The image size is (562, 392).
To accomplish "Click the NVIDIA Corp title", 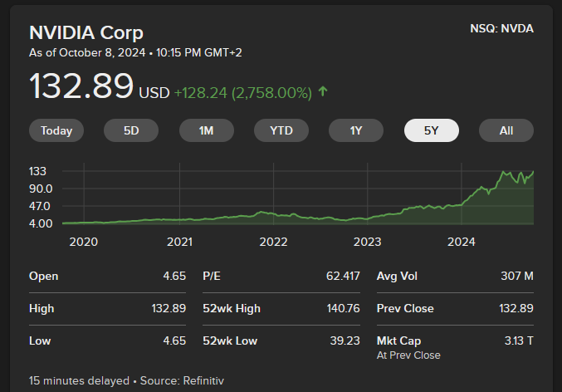I will pyautogui.click(x=86, y=33).
